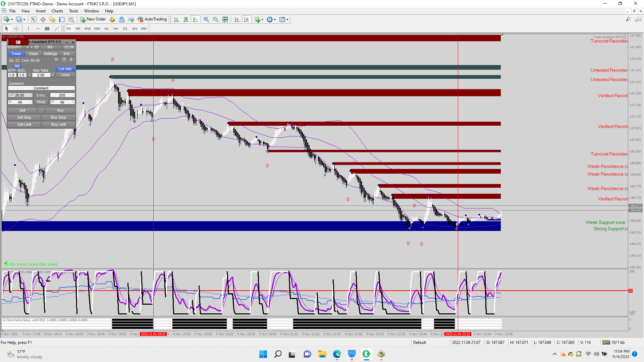Click the Zoom In magnifier icon
This screenshot has height=362, width=644.
206,19
